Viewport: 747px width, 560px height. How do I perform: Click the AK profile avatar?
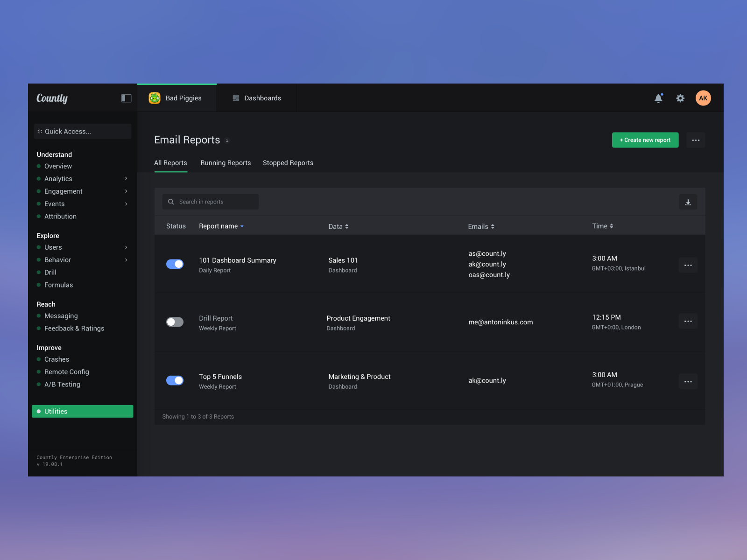pos(703,98)
